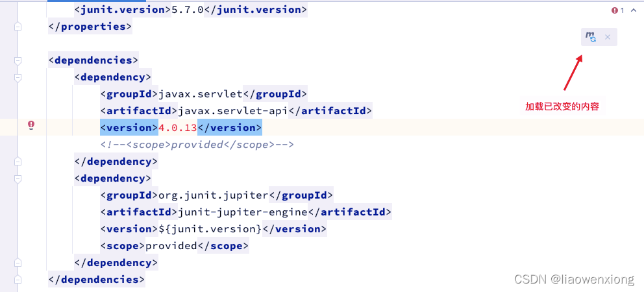Collapse the <dependencies> block fold marker

[x=18, y=60]
